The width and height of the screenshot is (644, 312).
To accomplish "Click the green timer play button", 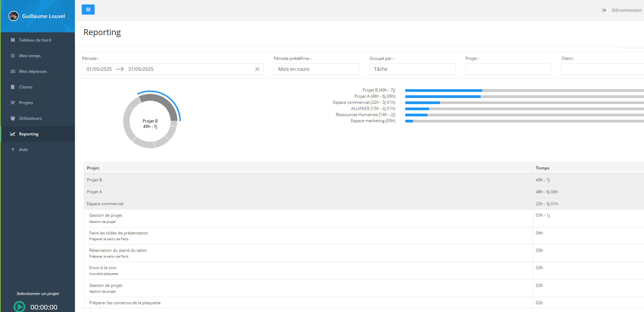I will click(19, 307).
